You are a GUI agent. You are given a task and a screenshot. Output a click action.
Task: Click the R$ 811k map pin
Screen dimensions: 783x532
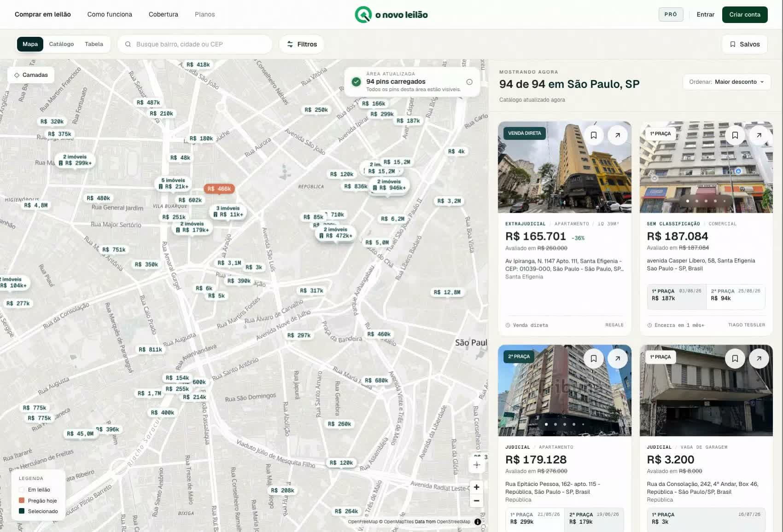point(151,350)
